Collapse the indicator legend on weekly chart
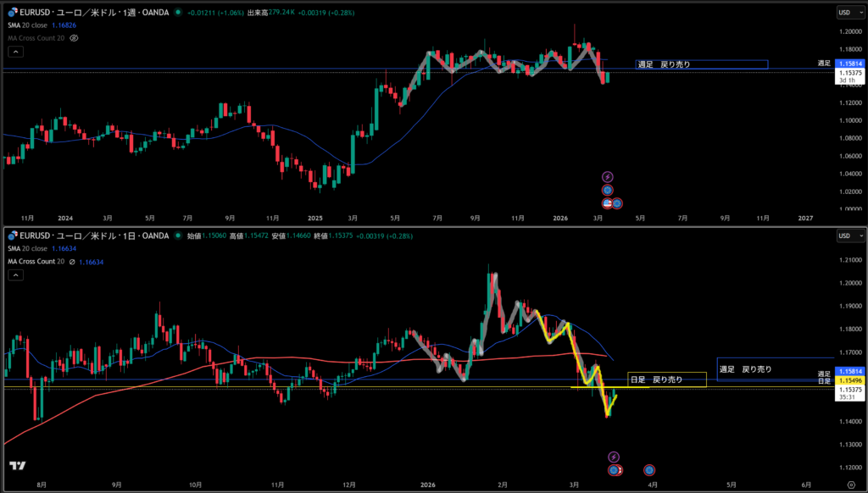The image size is (868, 493). [14, 52]
